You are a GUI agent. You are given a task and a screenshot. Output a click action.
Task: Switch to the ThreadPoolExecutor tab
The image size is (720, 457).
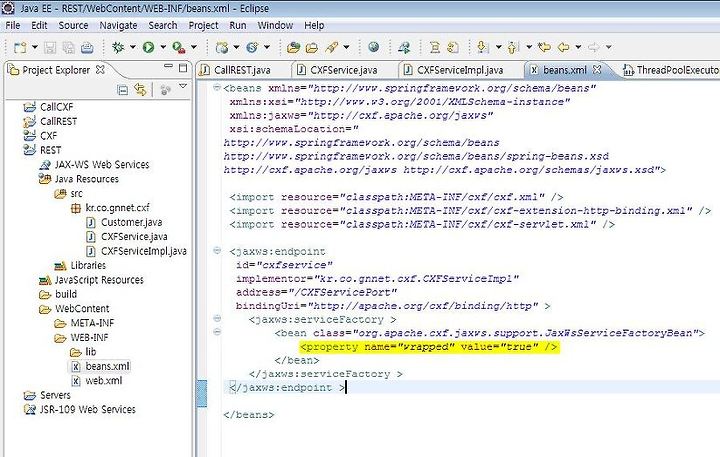[670, 70]
